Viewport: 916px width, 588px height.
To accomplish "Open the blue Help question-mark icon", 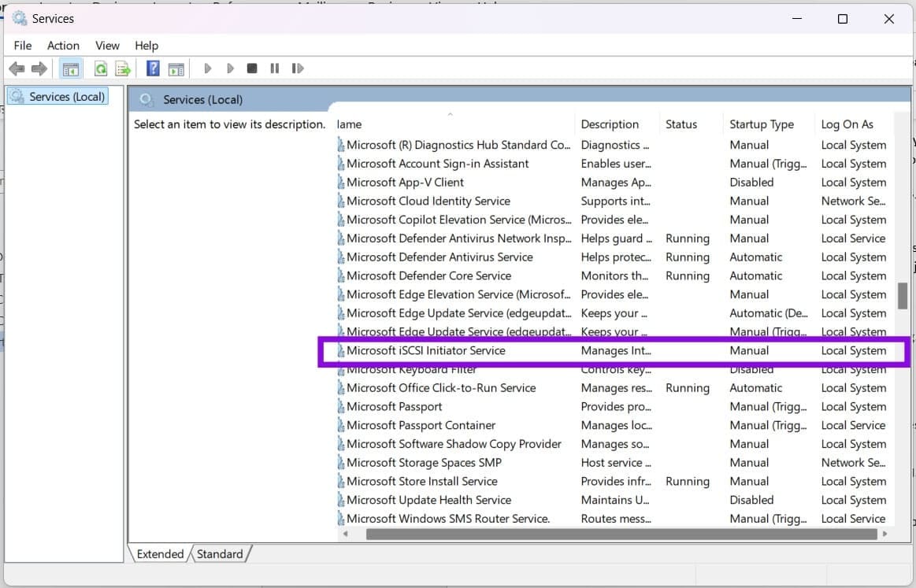I will click(x=153, y=68).
